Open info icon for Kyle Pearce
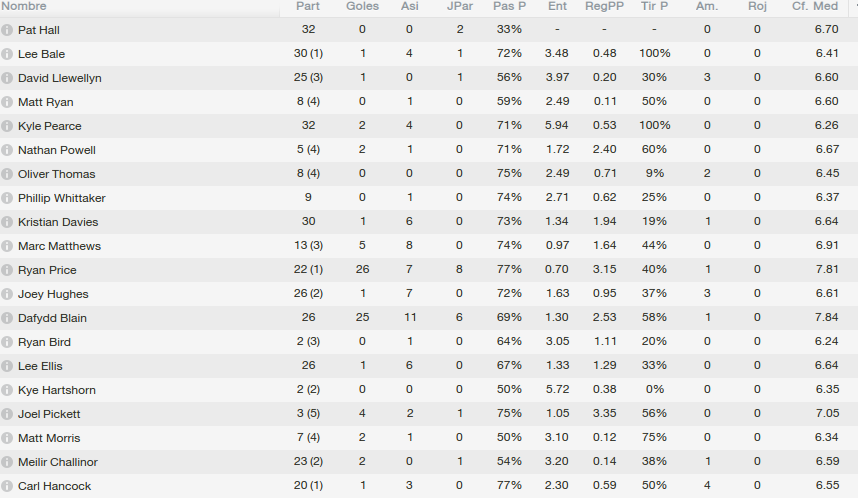Screen dimensions: 858x498 pos(7,126)
